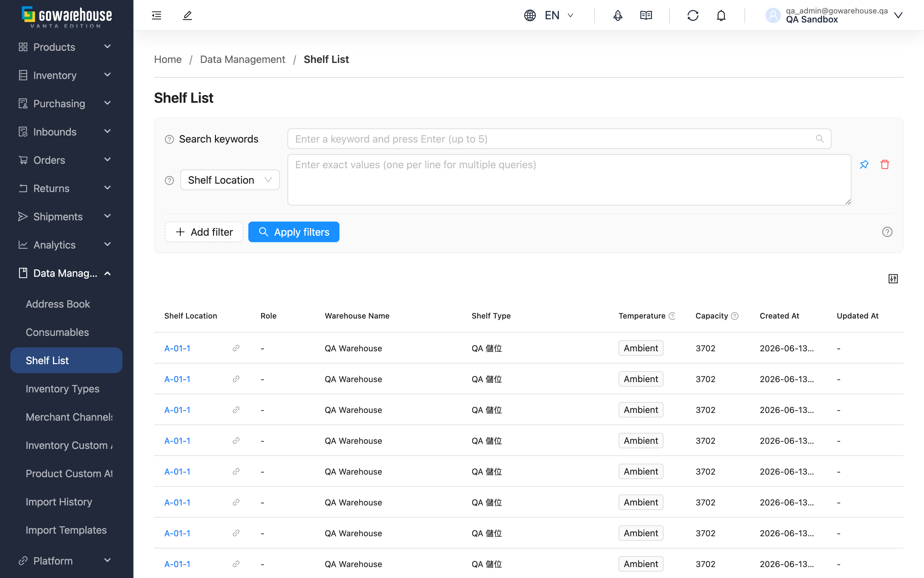Click the Role column header
Screen dimensions: 924x578
(269, 316)
